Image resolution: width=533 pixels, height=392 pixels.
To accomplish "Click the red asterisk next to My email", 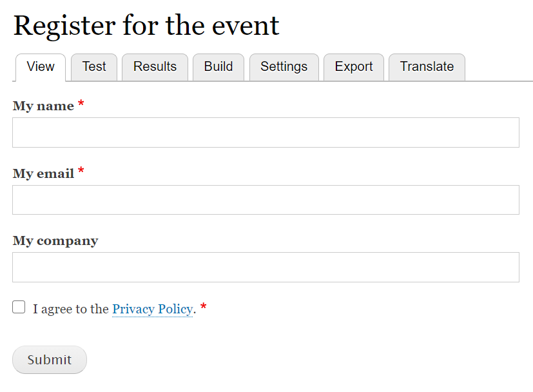I will pyautogui.click(x=81, y=170).
